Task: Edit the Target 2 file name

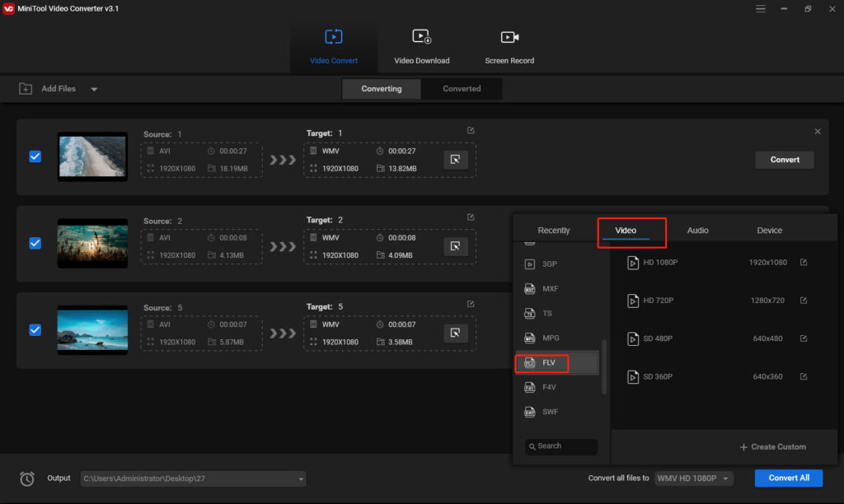Action: (471, 217)
